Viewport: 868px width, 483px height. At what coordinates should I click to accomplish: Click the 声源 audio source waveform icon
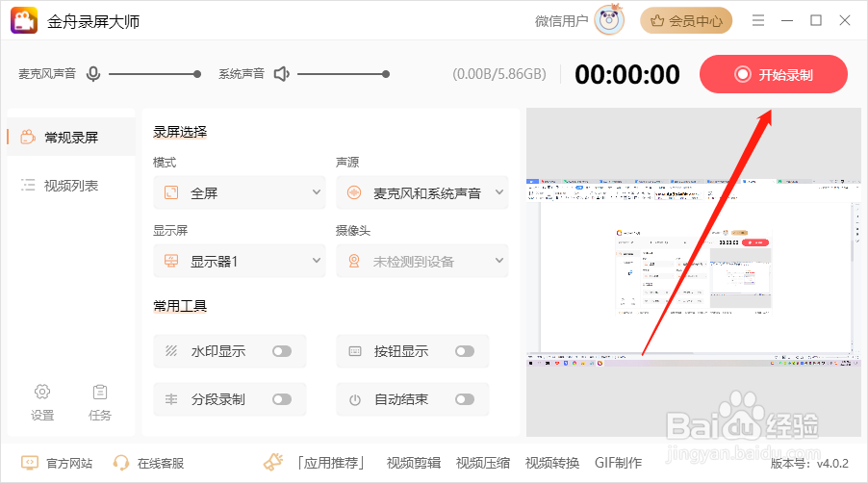pyautogui.click(x=354, y=192)
